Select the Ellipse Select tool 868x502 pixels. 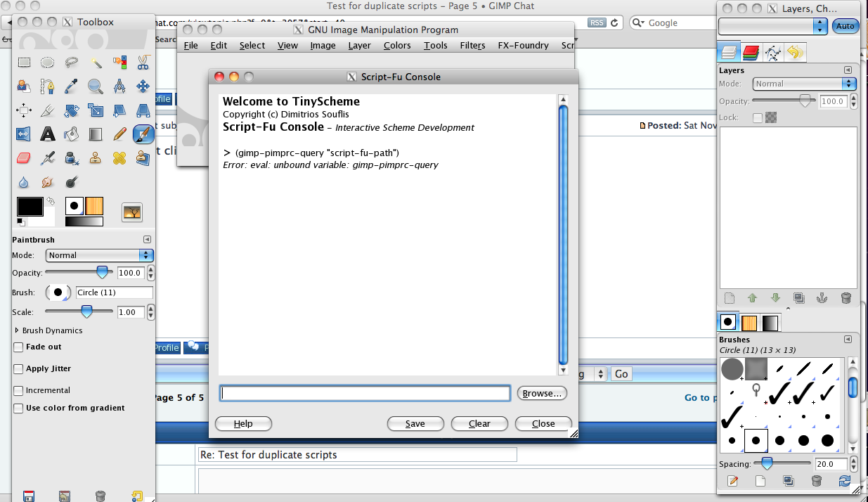click(x=48, y=63)
